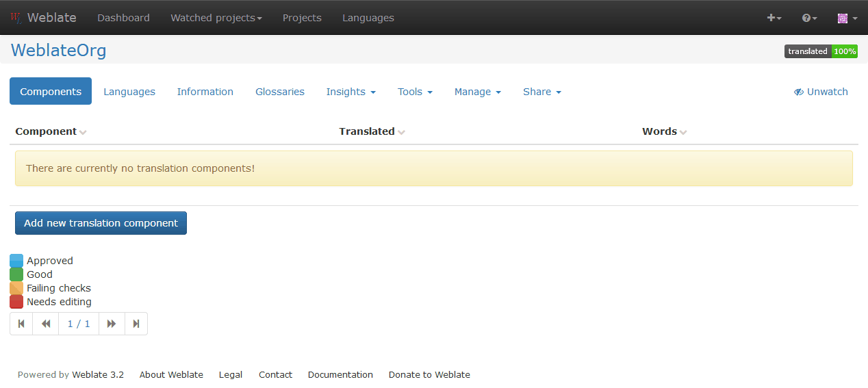868x388 pixels.
Task: Open the Share dropdown
Action: (542, 92)
